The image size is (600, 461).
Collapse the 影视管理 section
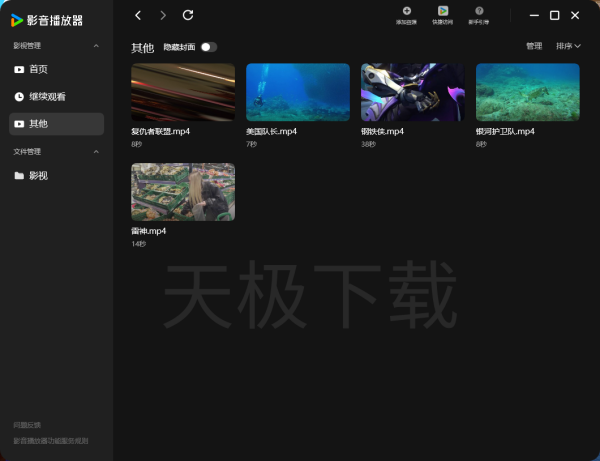click(96, 46)
